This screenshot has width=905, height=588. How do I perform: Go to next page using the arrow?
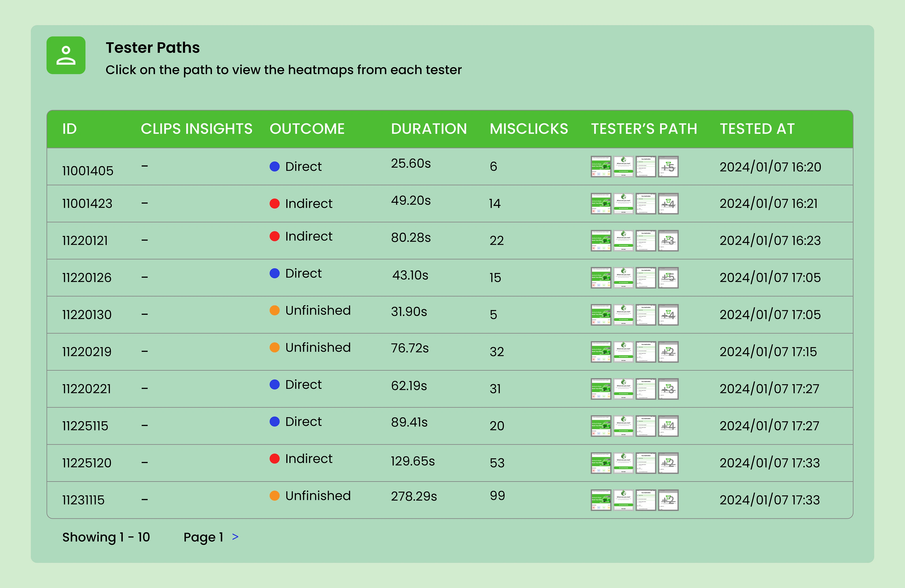(x=235, y=537)
